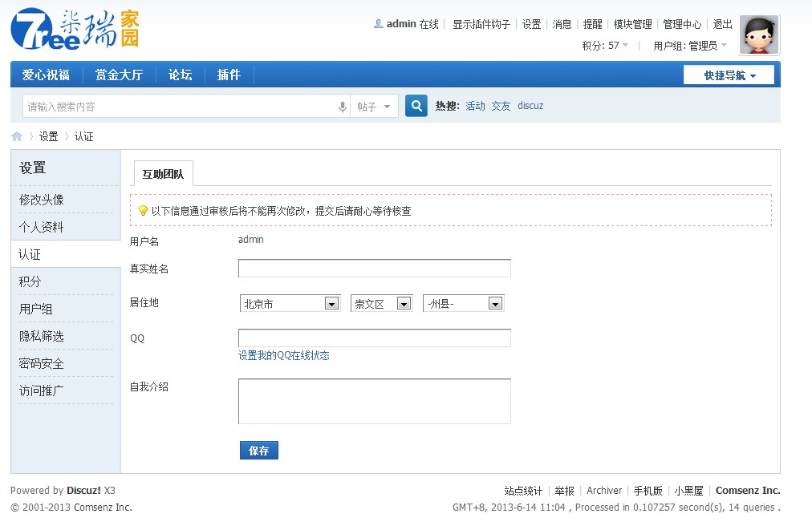Click the 7ree site logo
This screenshot has width=812, height=530.
75,30
